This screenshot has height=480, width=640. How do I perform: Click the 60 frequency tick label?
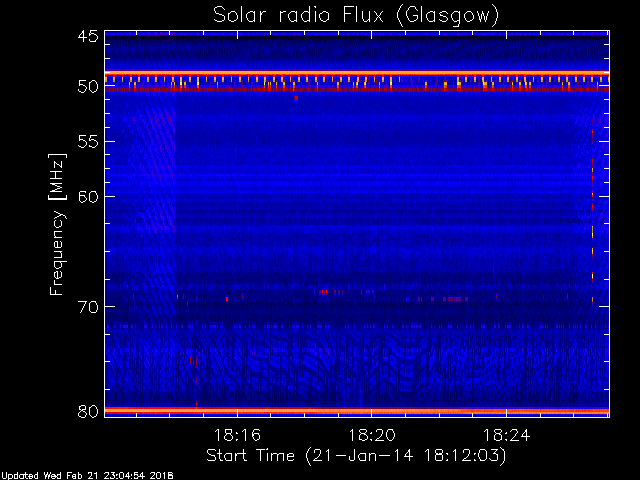88,196
